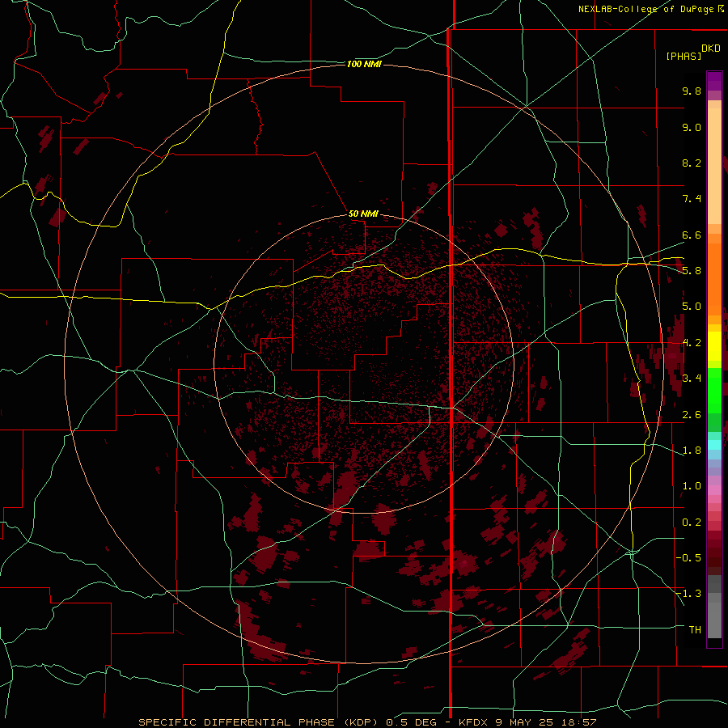This screenshot has height=728, width=728.
Task: Click the 9.8 value on the color scale
Action: point(692,91)
